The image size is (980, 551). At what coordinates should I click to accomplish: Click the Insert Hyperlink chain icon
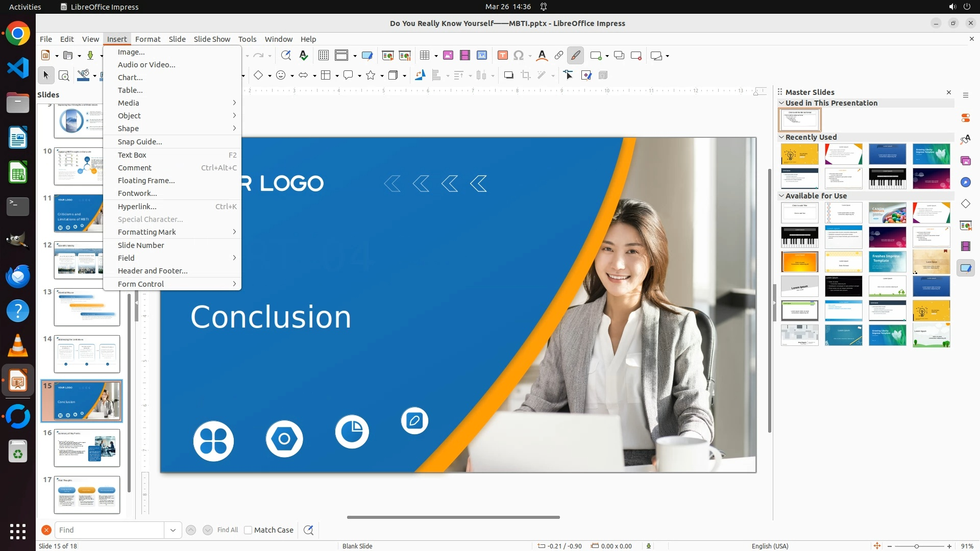click(559, 56)
